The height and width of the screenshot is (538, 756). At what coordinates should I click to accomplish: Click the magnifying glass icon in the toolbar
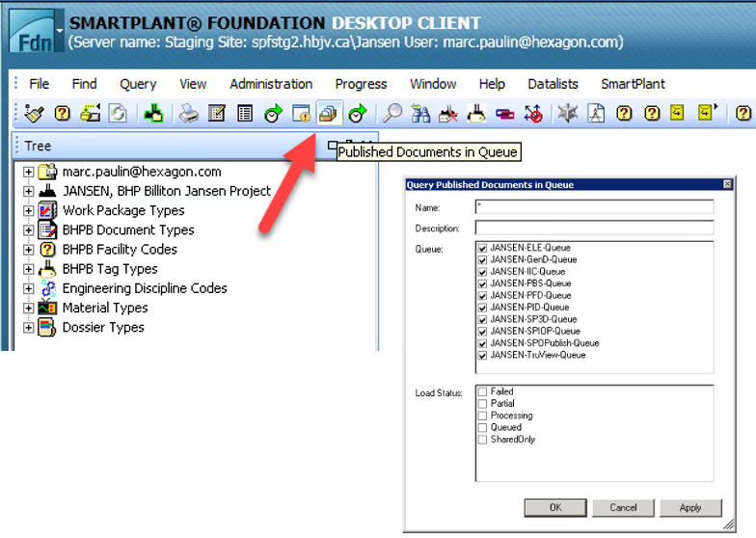[392, 114]
